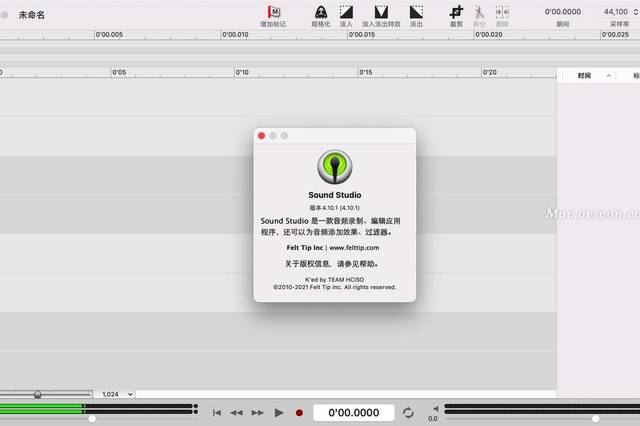Click the sample rate stepper arrows
The width and height of the screenshot is (640, 426).
pyautogui.click(x=636, y=12)
